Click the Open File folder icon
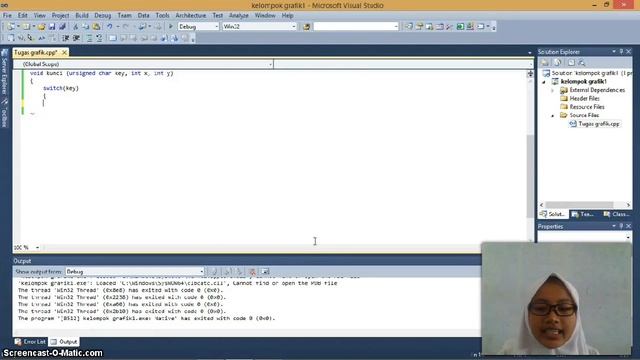 coord(42,27)
